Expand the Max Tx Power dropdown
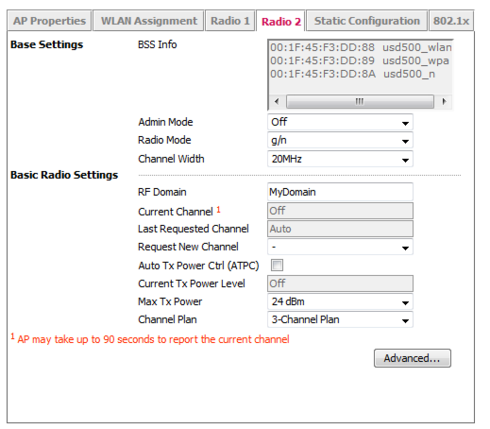 [340, 302]
